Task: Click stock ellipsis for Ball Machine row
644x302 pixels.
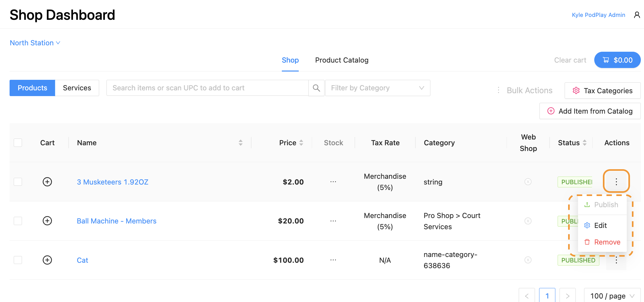Action: point(333,221)
